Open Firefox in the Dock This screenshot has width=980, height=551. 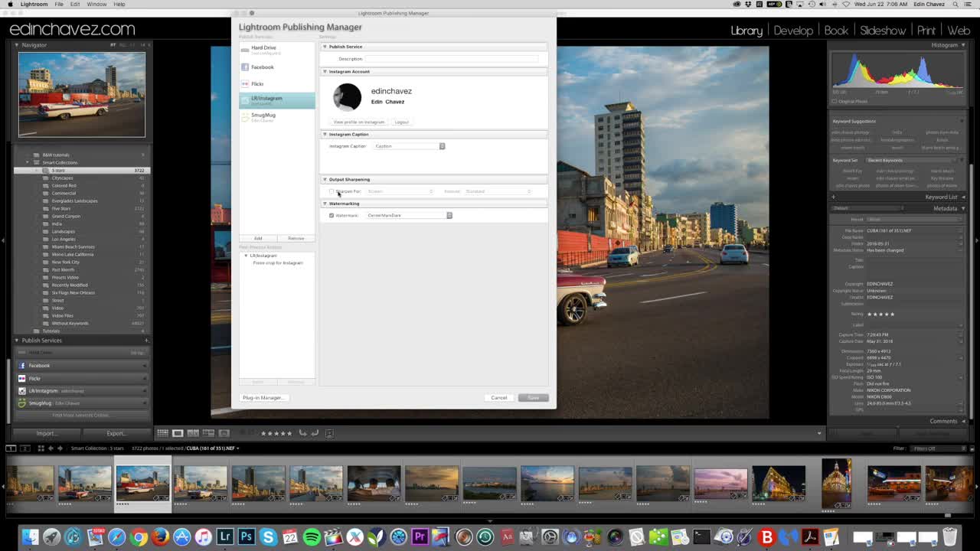pyautogui.click(x=160, y=537)
